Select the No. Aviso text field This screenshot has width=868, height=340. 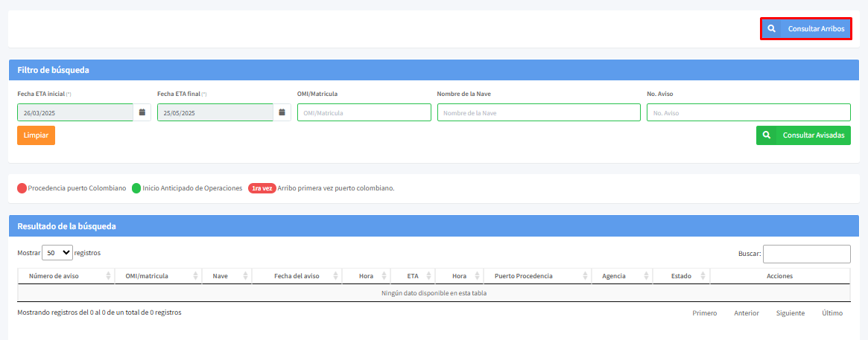748,112
